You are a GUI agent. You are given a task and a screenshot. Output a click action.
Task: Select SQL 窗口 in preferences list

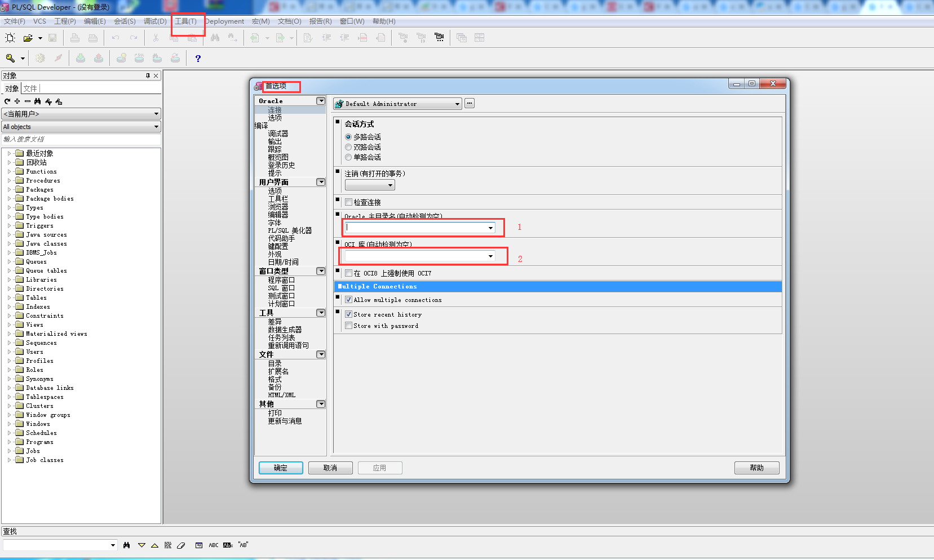pos(281,288)
